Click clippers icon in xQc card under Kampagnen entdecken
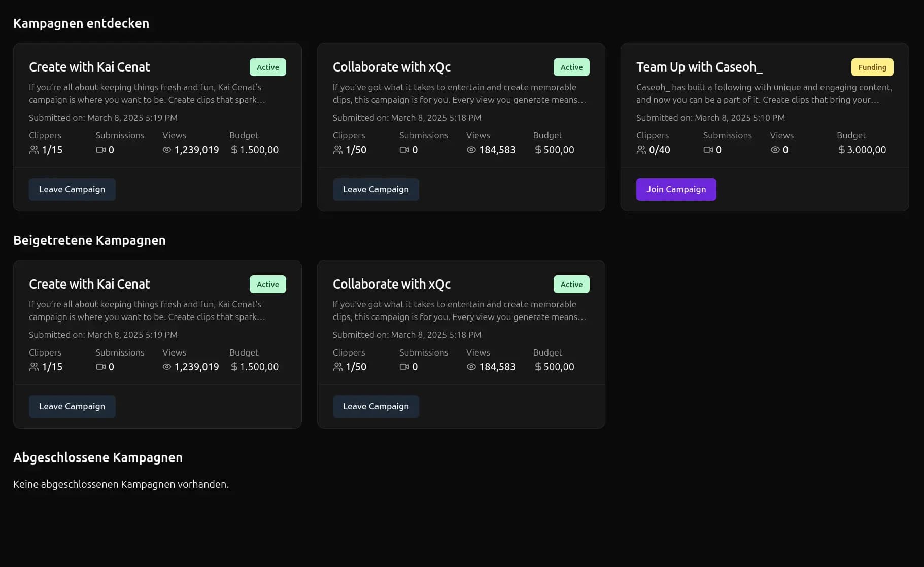 coord(337,150)
